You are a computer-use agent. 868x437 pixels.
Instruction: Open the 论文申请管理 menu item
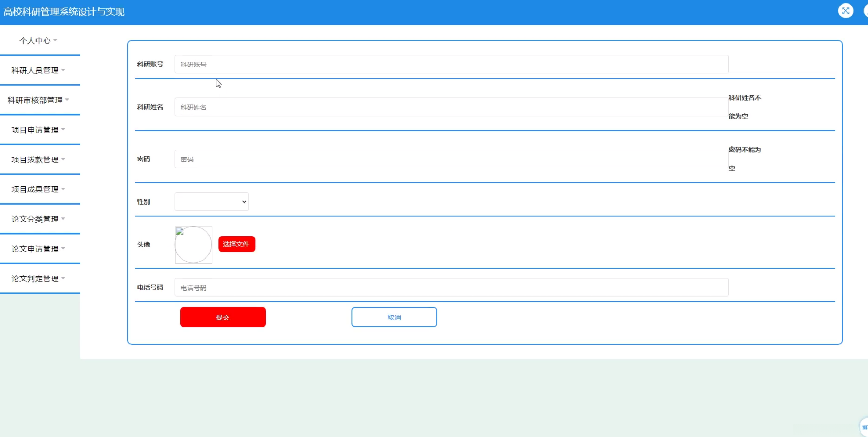38,249
